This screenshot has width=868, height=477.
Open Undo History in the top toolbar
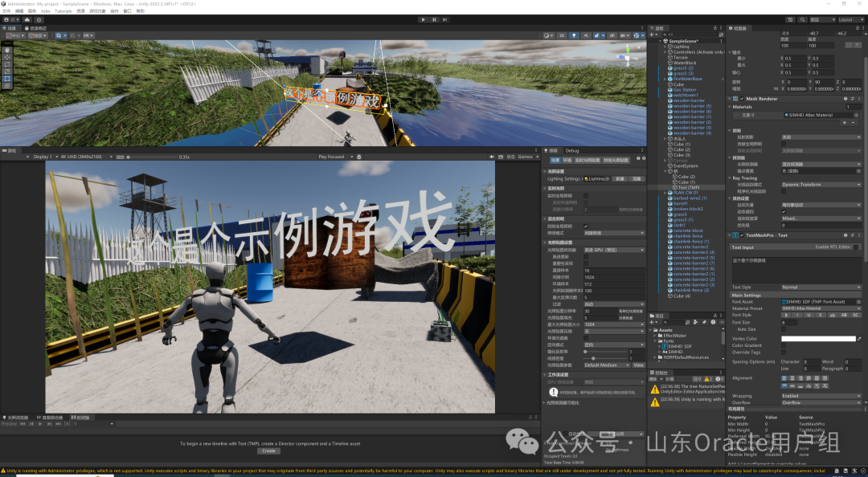point(791,19)
